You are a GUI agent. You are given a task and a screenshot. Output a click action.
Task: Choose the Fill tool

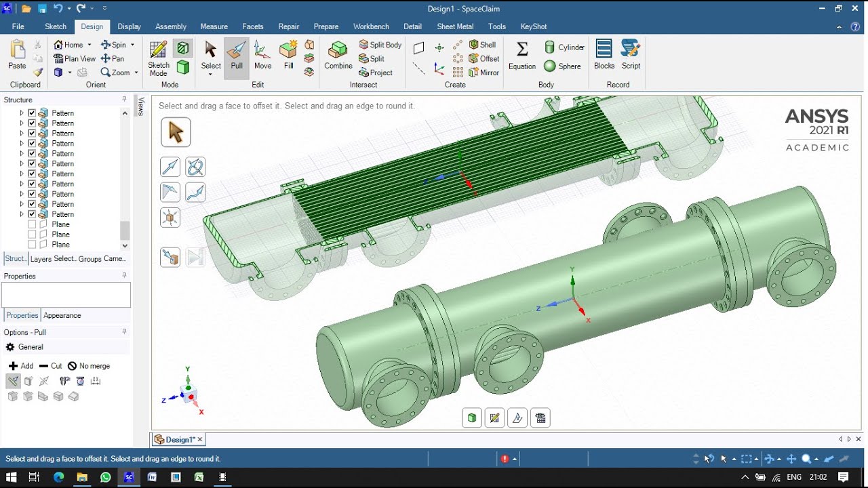click(x=289, y=56)
